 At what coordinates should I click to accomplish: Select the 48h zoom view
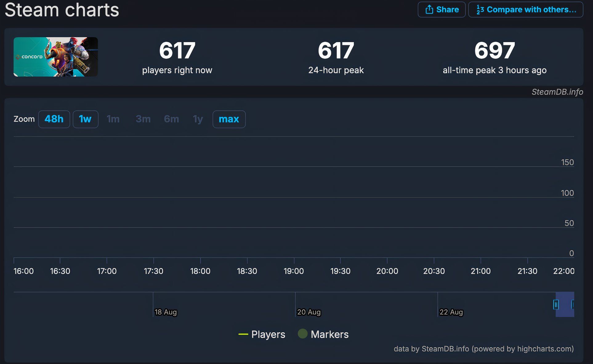click(54, 119)
